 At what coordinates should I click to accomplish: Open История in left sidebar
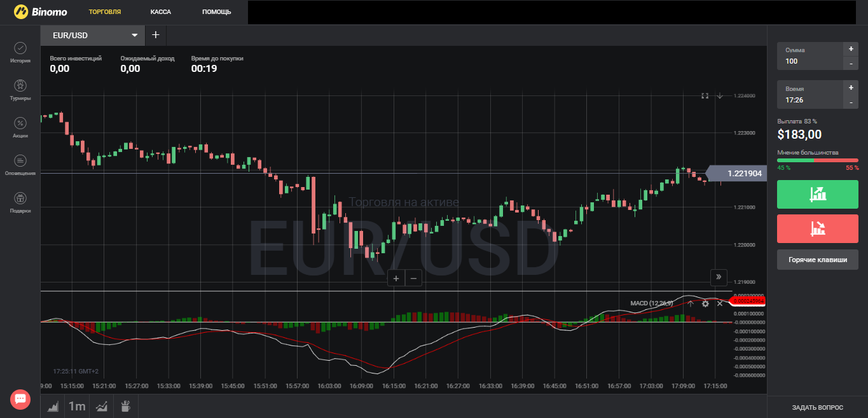pos(20,53)
